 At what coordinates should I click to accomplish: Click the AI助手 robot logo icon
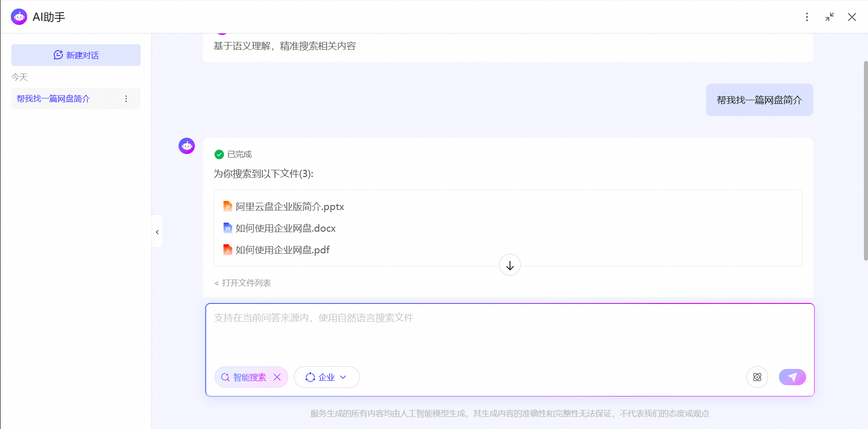pyautogui.click(x=19, y=17)
